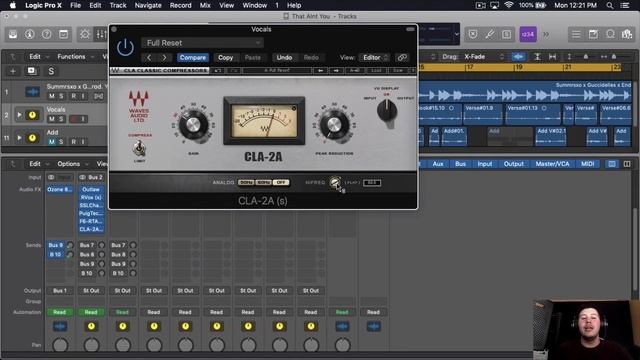This screenshot has height=360, width=640.
Task: Toggle the Mixer sliders icon
Action: tap(101, 34)
